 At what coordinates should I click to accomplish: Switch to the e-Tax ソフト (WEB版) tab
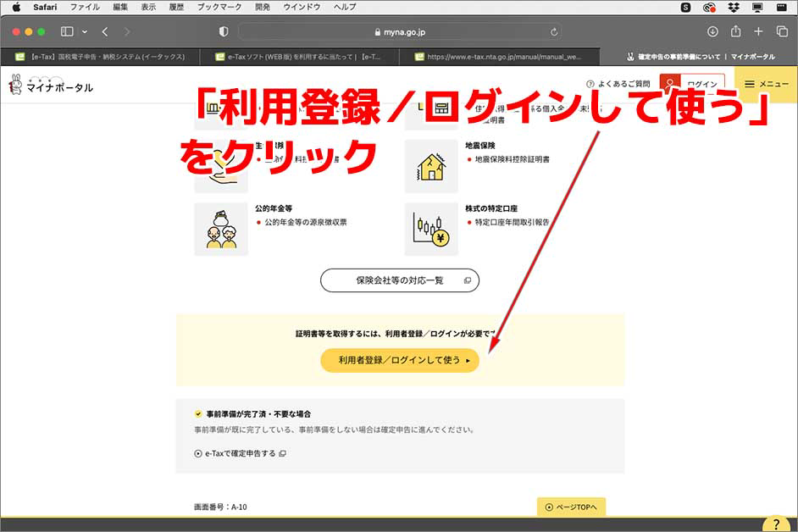[x=288, y=56]
